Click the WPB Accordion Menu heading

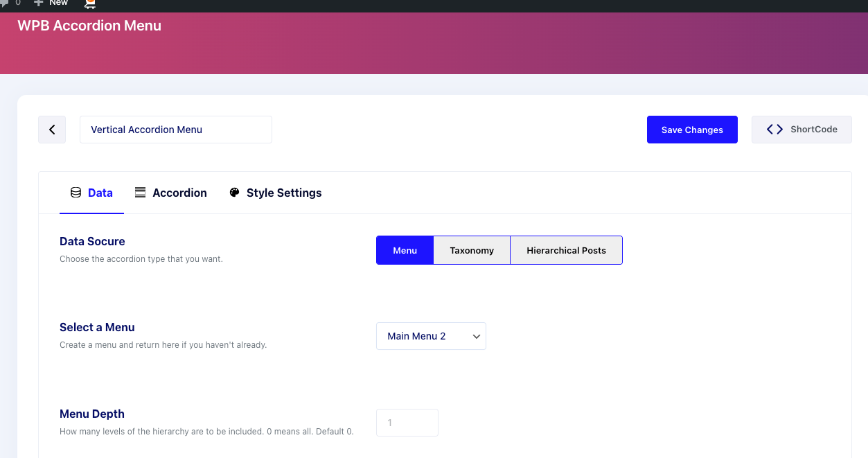click(x=89, y=26)
